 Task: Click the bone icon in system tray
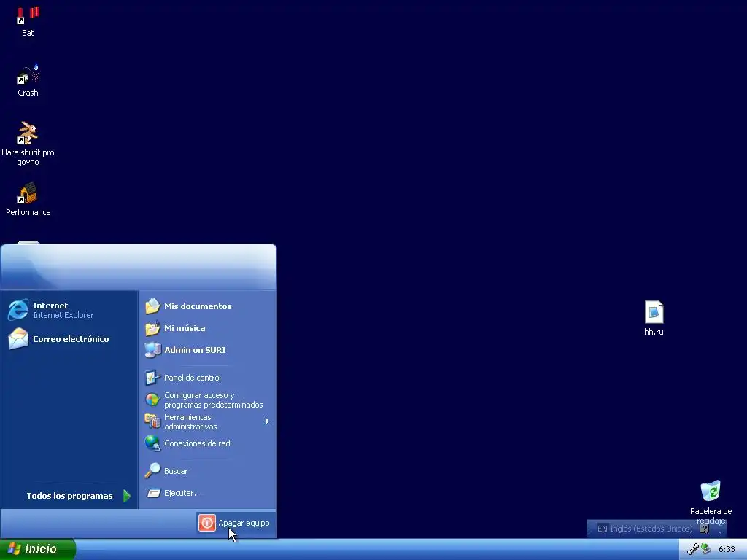coord(693,549)
